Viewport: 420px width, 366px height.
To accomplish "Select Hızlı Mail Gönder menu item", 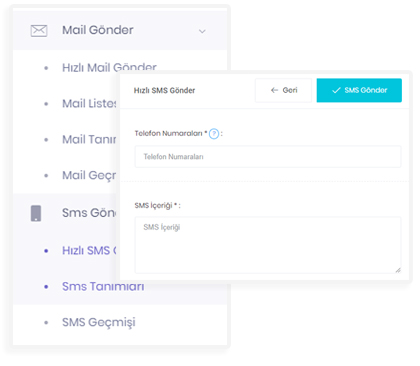I will pos(109,66).
